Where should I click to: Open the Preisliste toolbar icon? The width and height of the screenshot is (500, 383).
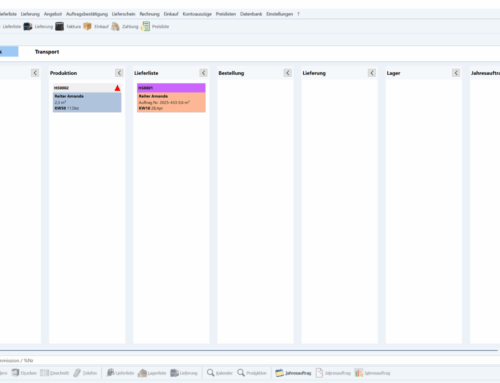[x=145, y=27]
